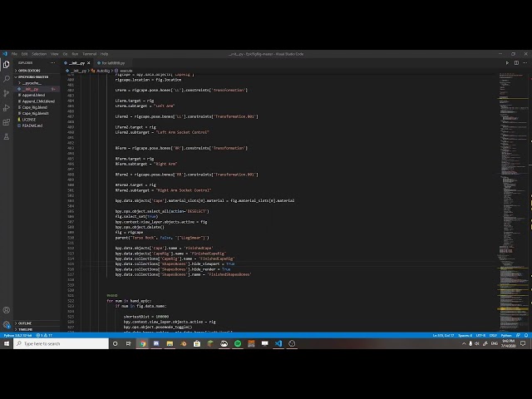Click the feedback icon in status bar
This screenshot has width=532, height=399.
click(x=518, y=335)
